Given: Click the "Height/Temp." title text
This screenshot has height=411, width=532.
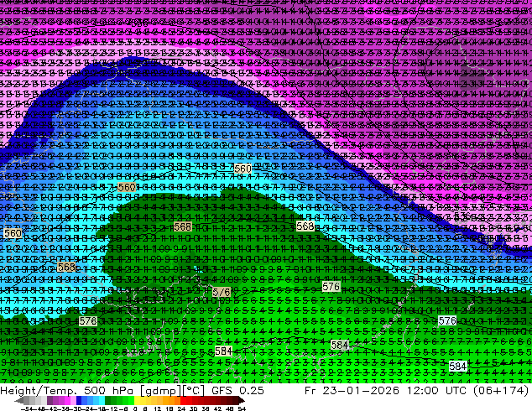Looking at the screenshot, I should pos(38,390).
